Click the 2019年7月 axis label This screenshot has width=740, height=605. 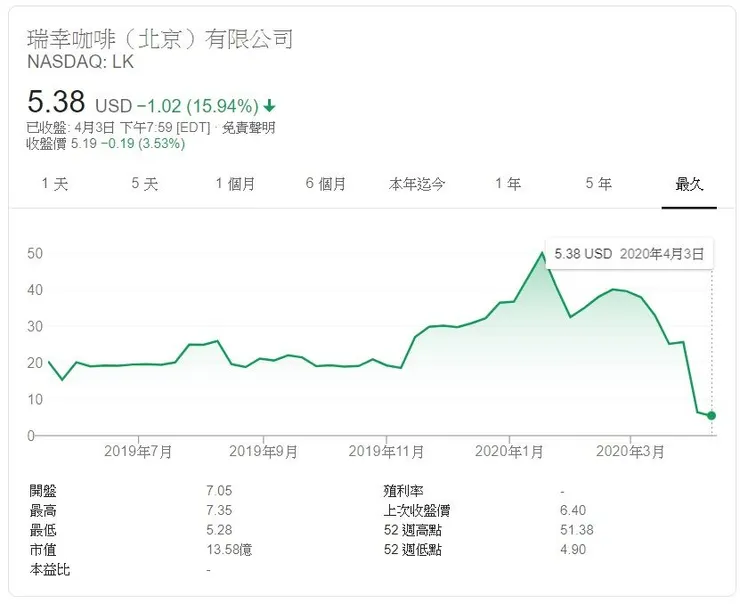[138, 452]
